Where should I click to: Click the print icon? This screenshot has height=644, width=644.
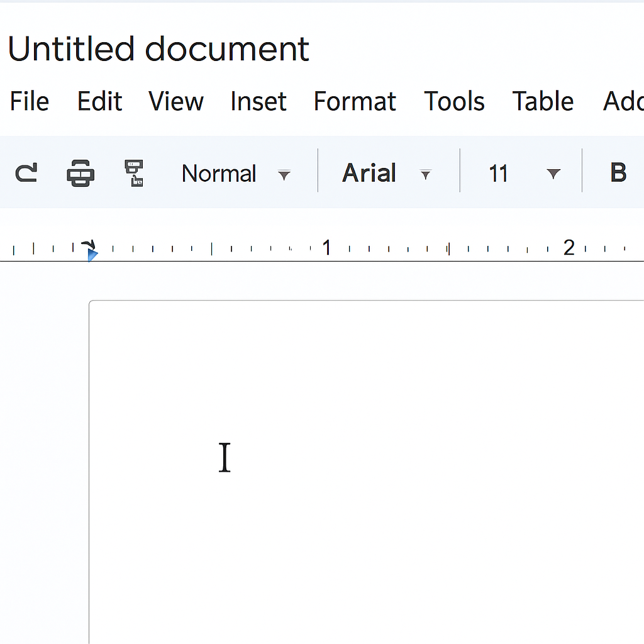[80, 173]
